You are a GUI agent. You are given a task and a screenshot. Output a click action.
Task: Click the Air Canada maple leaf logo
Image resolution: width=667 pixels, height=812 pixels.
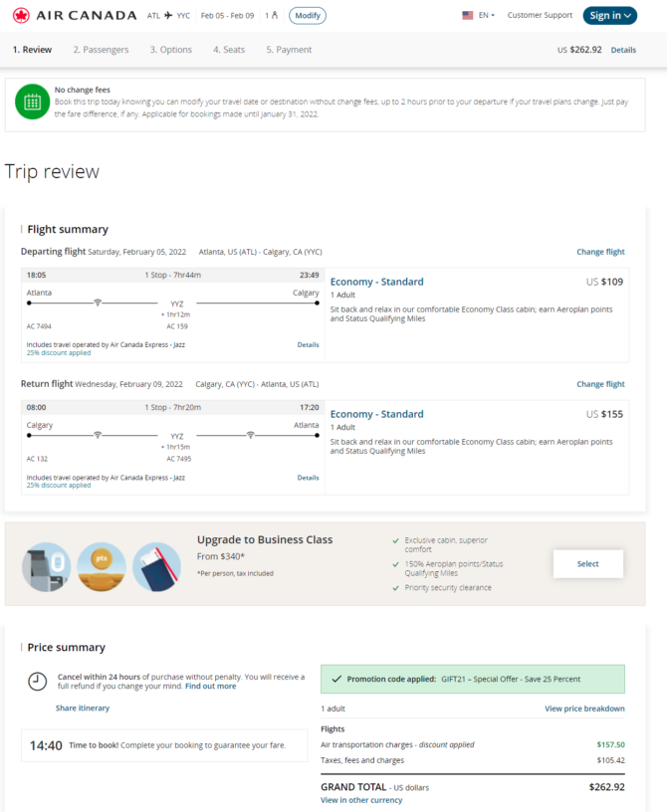point(21,16)
